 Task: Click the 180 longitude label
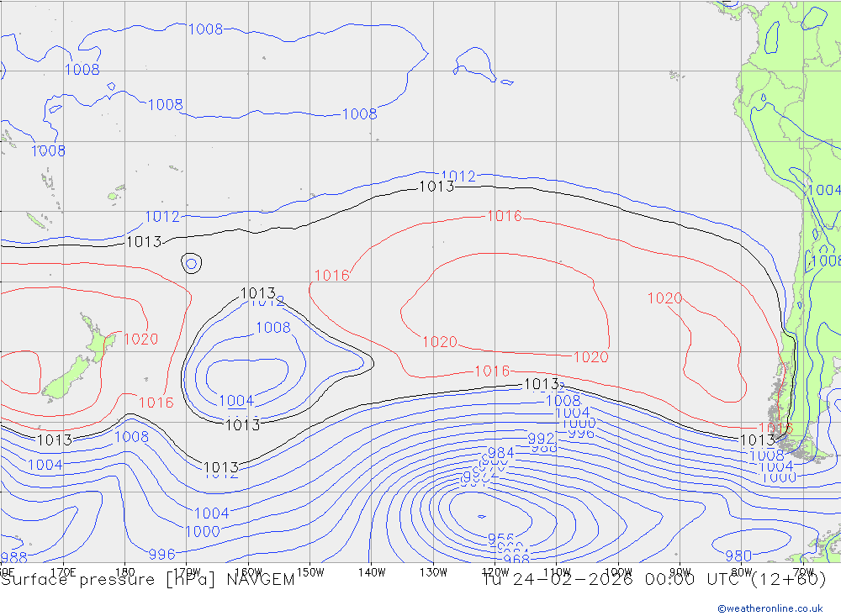click(x=125, y=572)
